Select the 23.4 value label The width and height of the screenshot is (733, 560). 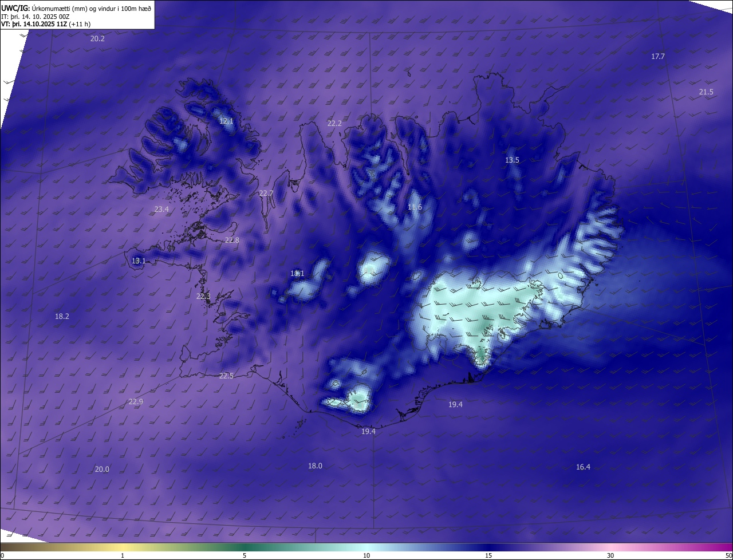pos(161,210)
